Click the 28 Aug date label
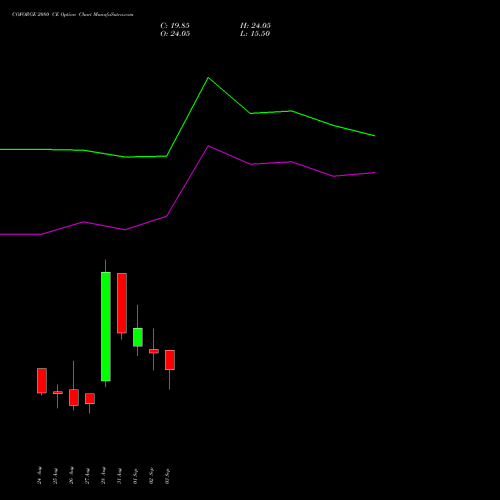The height and width of the screenshot is (500, 500). [x=103, y=475]
